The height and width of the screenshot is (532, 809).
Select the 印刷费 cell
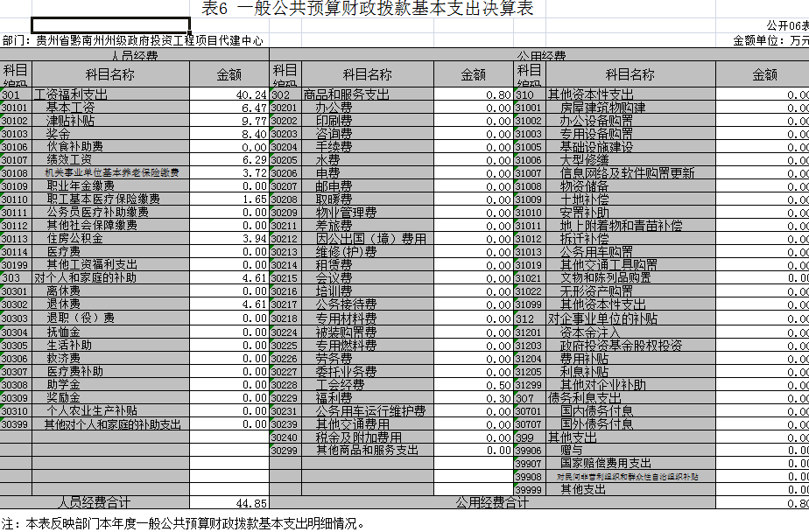[368, 121]
